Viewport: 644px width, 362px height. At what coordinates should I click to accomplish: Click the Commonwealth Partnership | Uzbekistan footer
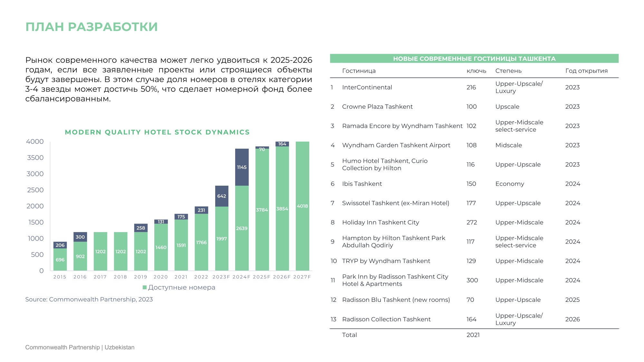tap(80, 347)
